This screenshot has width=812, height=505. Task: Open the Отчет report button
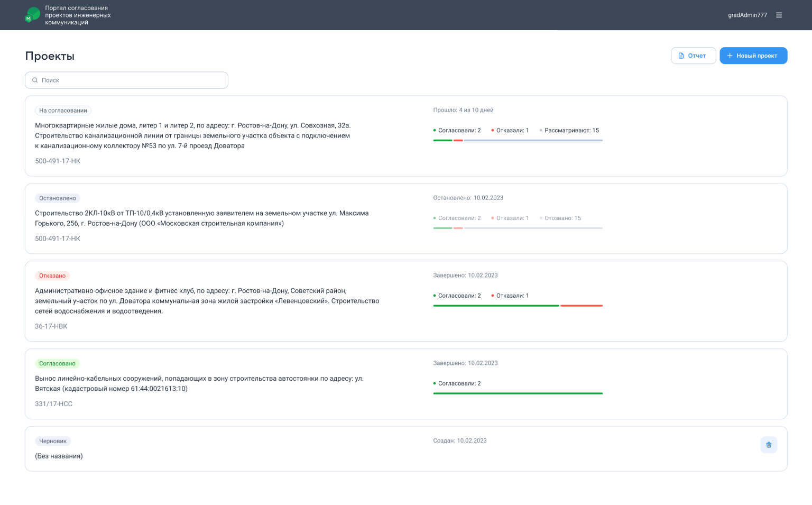693,56
